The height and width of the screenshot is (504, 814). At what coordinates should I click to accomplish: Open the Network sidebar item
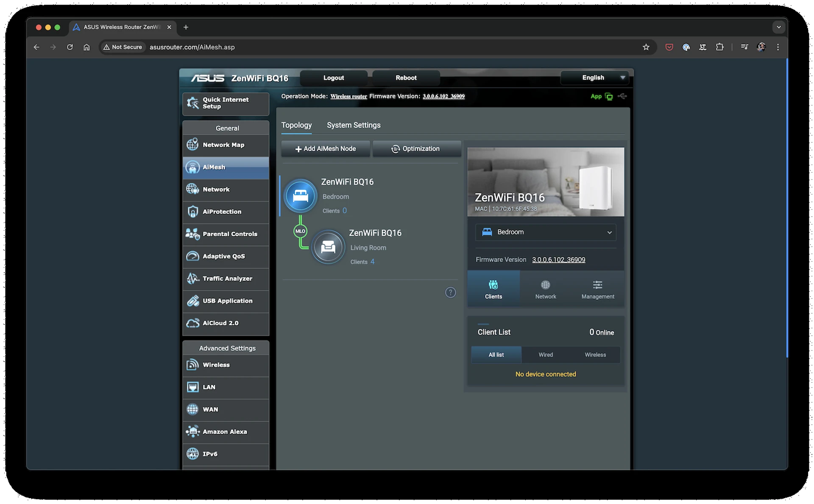[x=226, y=189]
